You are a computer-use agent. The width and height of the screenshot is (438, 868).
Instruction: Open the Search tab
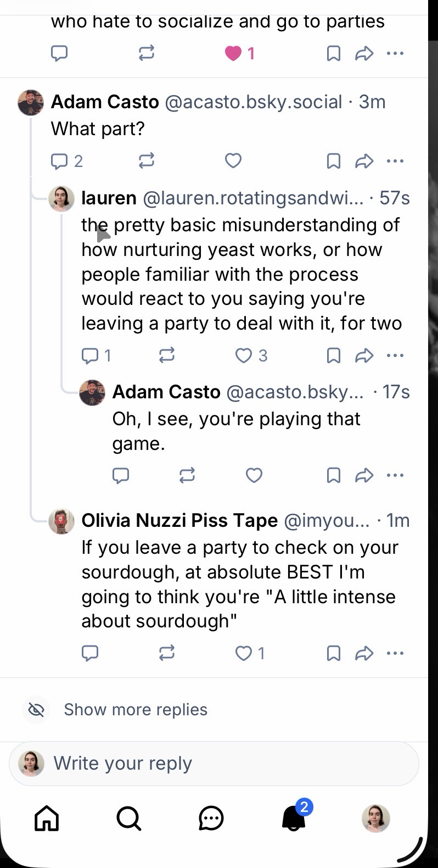point(129,819)
